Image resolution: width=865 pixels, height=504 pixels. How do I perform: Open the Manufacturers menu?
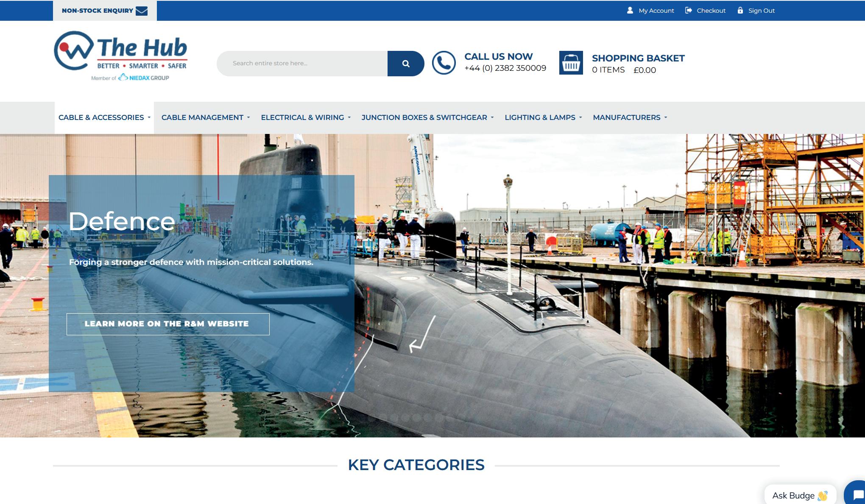pyautogui.click(x=630, y=117)
